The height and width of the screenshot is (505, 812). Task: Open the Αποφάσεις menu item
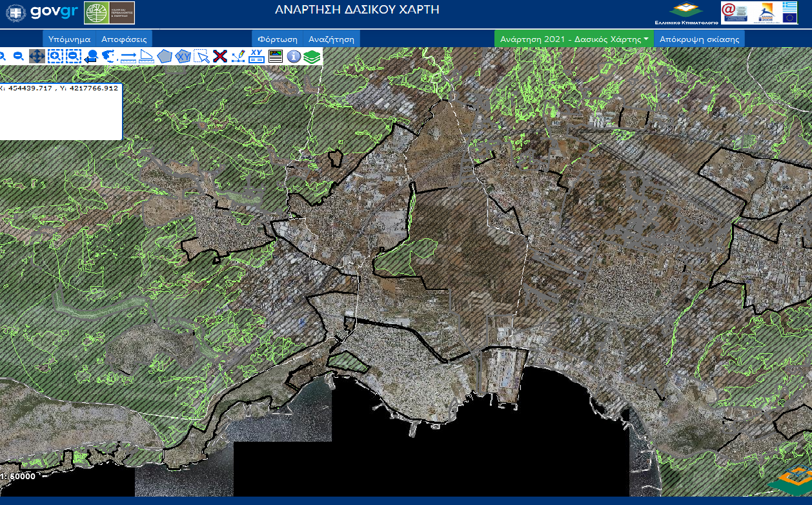tap(125, 39)
